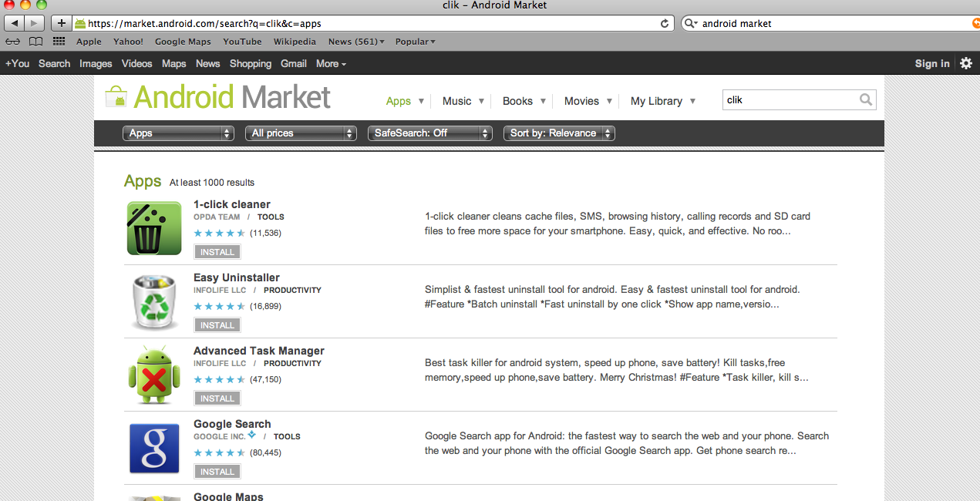The height and width of the screenshot is (501, 980).
Task: Expand the News (561) bookmark folder
Action: click(356, 42)
